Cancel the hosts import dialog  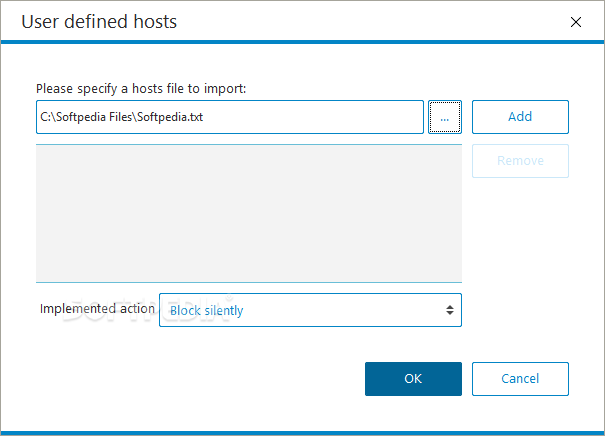click(x=520, y=379)
